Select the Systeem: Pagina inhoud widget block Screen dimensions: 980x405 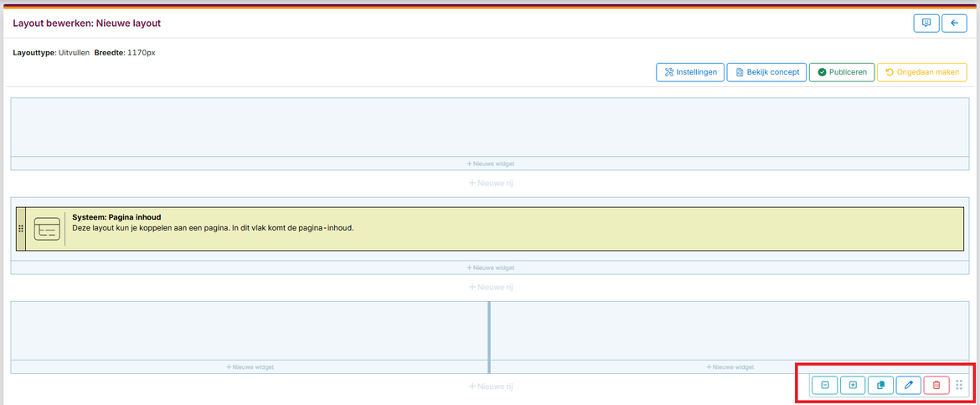(x=503, y=229)
